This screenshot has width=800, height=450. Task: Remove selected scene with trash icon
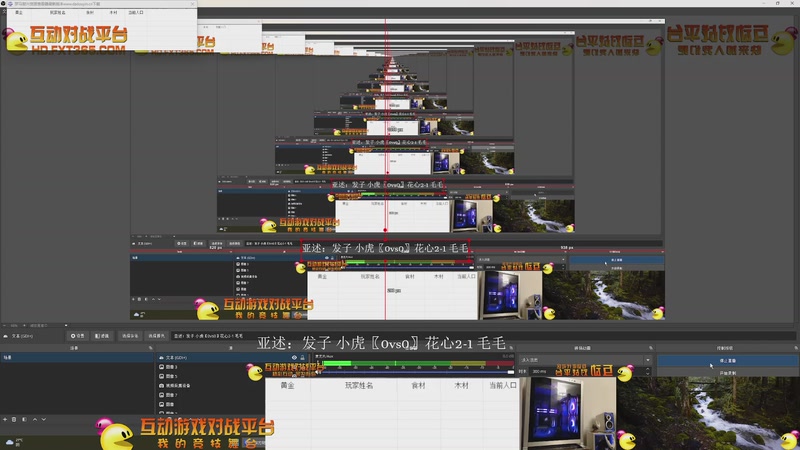(x=14, y=419)
